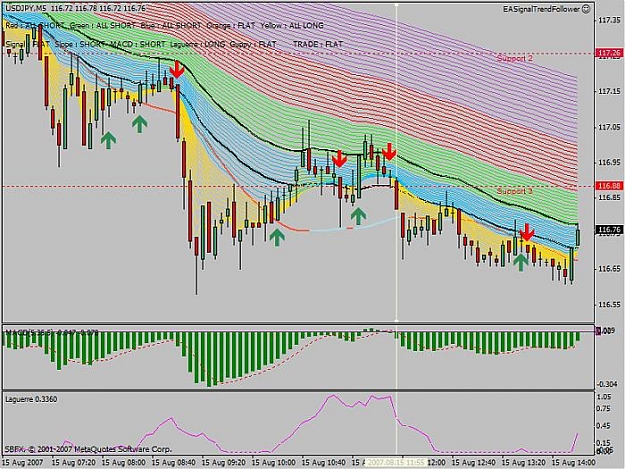Click the 'Yellow : ALL LONG' status text

coord(292,26)
